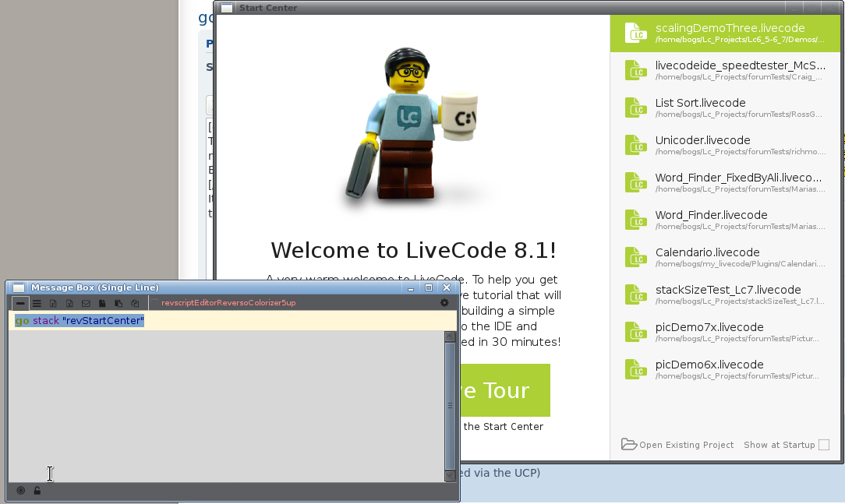Image resolution: width=845 pixels, height=504 pixels.
Task: Click command field with go stack "revStartCenter"
Action: (232, 321)
